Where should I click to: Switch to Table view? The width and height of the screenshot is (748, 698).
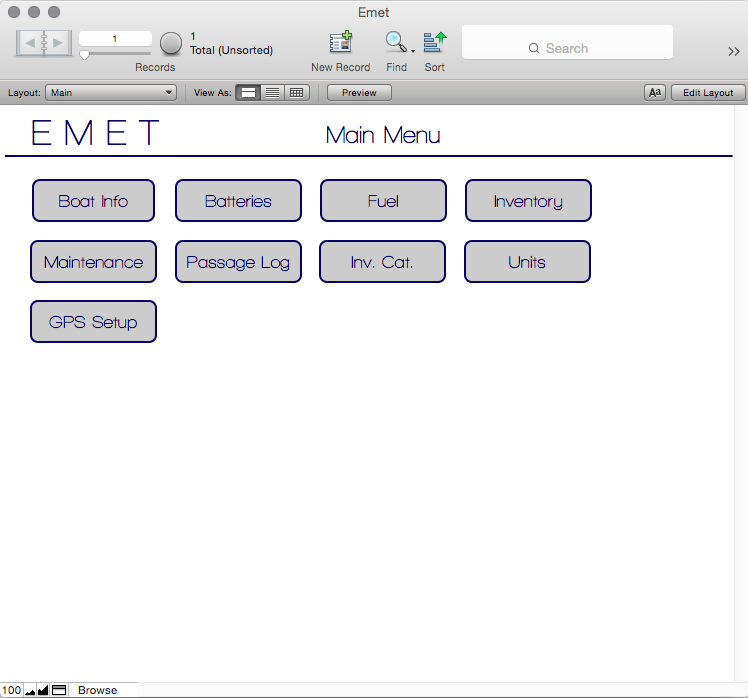(x=297, y=93)
